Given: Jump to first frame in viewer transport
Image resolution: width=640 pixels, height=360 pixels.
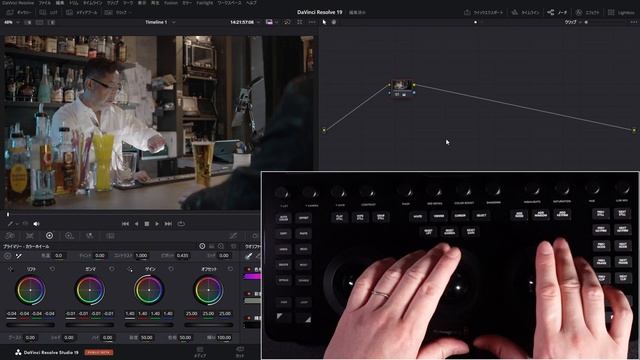Looking at the screenshot, I should [125, 224].
